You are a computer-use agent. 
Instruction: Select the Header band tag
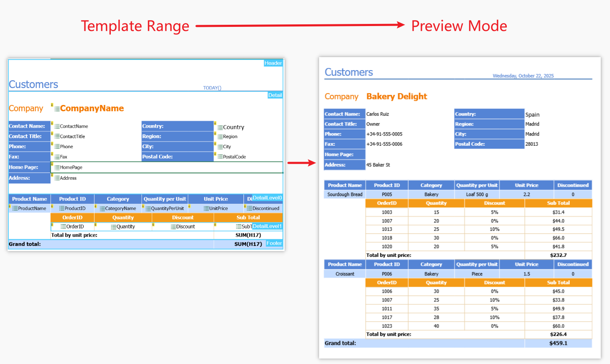tap(273, 63)
